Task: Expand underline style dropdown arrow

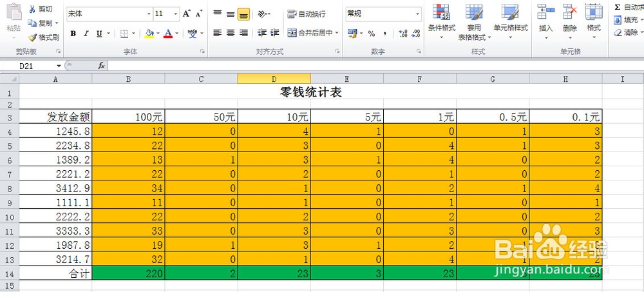Action: click(108, 34)
